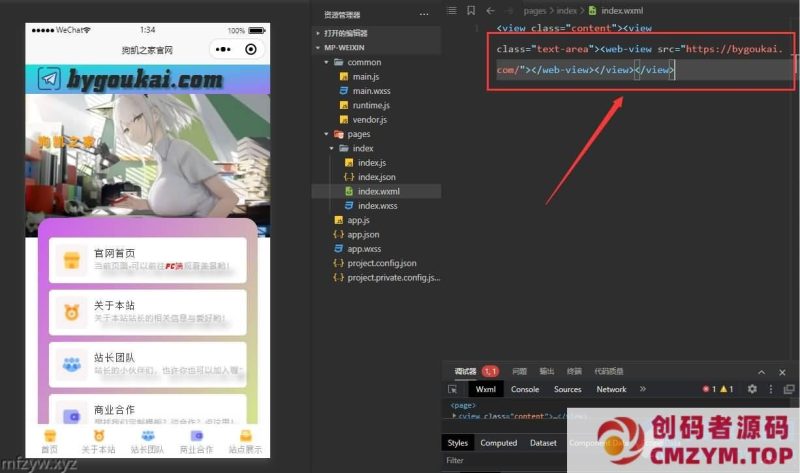Collapse the pages folder
Viewport: 800px width, 473px height.
(x=327, y=134)
